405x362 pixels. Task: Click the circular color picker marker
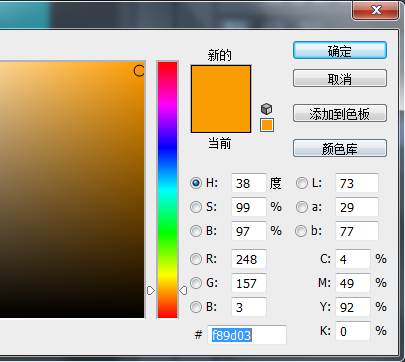point(139,71)
